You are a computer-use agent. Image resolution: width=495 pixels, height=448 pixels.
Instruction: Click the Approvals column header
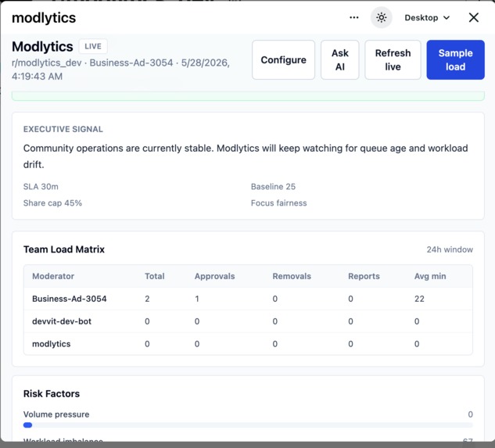[x=215, y=276]
